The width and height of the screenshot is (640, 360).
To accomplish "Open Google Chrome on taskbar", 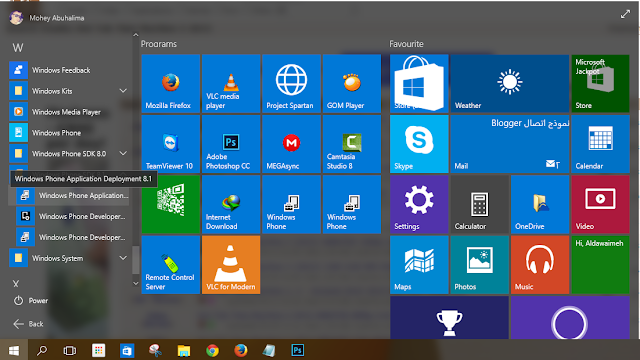I will click(212, 350).
